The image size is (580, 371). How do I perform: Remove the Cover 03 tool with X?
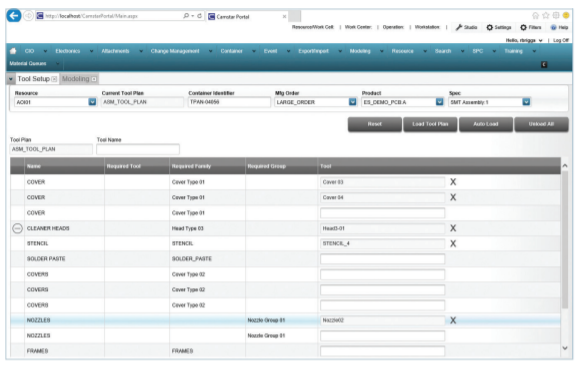pyautogui.click(x=453, y=182)
